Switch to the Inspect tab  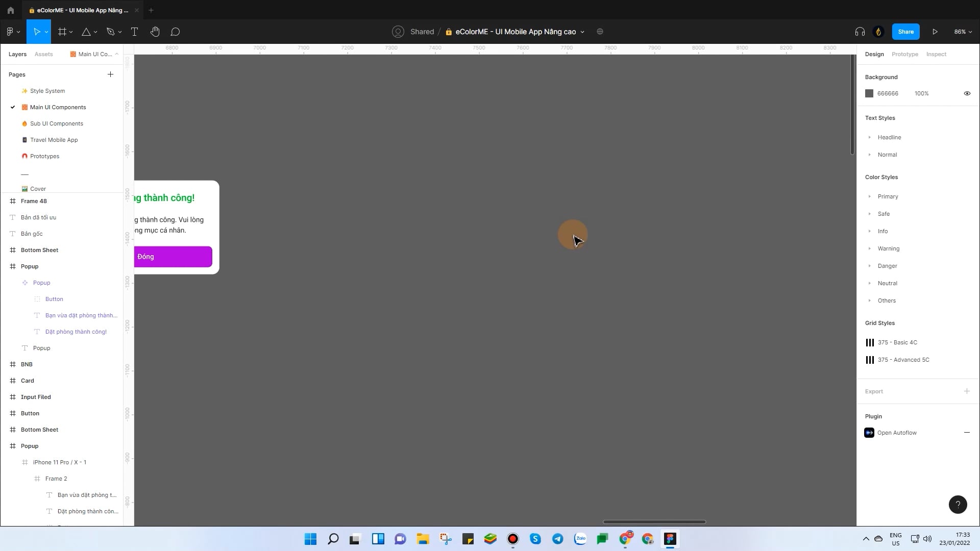936,54
